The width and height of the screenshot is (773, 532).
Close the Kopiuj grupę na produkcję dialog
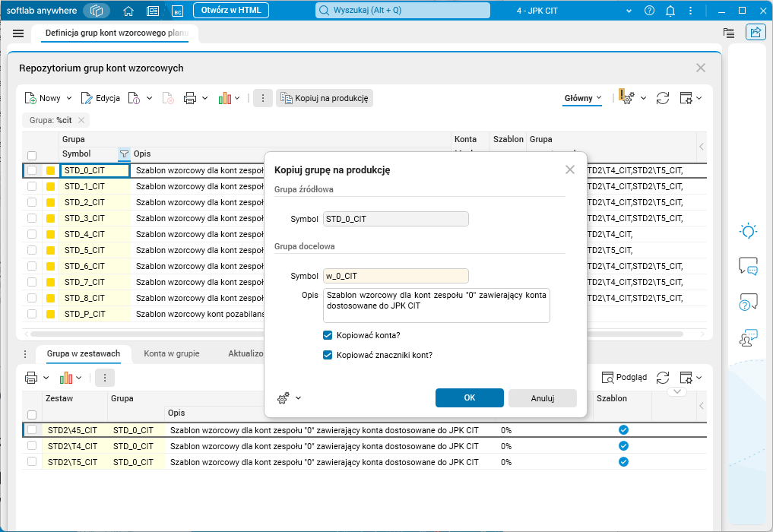(570, 169)
